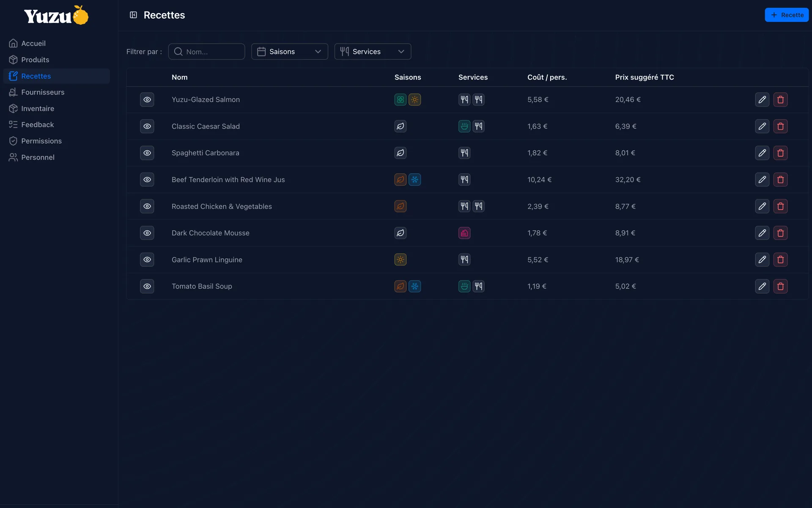The image size is (812, 508).
Task: Select Recettes in the sidebar
Action: click(x=56, y=76)
